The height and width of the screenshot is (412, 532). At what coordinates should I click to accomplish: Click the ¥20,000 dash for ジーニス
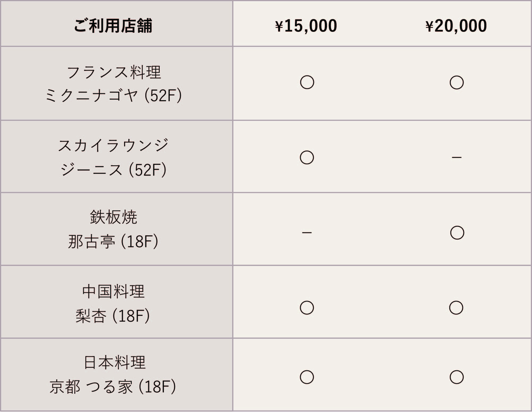click(x=456, y=158)
